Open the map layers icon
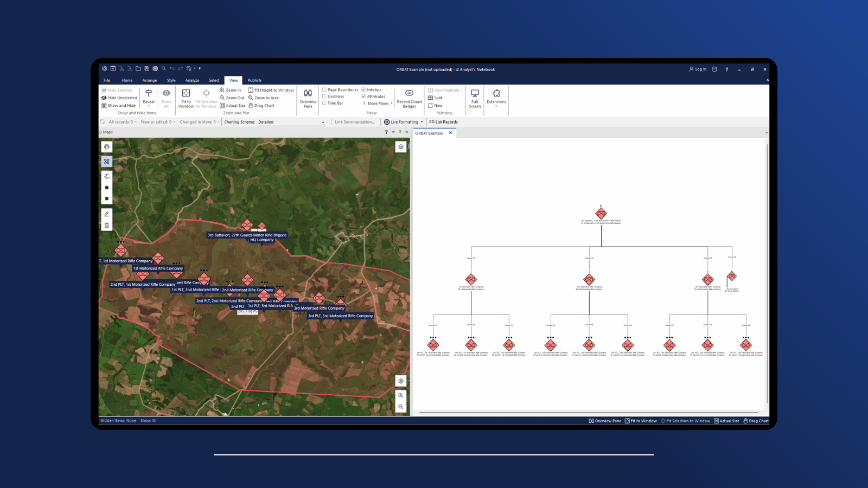Screen dimensions: 868x488 (x=401, y=147)
